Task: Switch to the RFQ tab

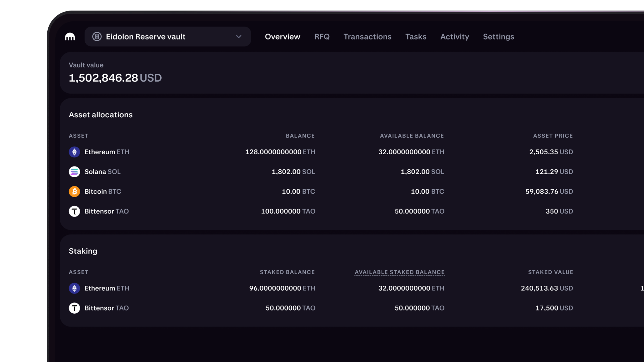Action: click(x=322, y=36)
